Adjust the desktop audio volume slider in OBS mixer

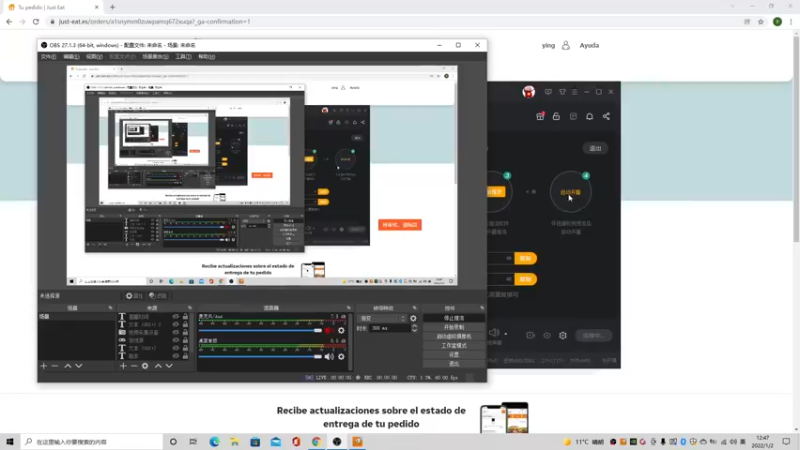[260, 357]
